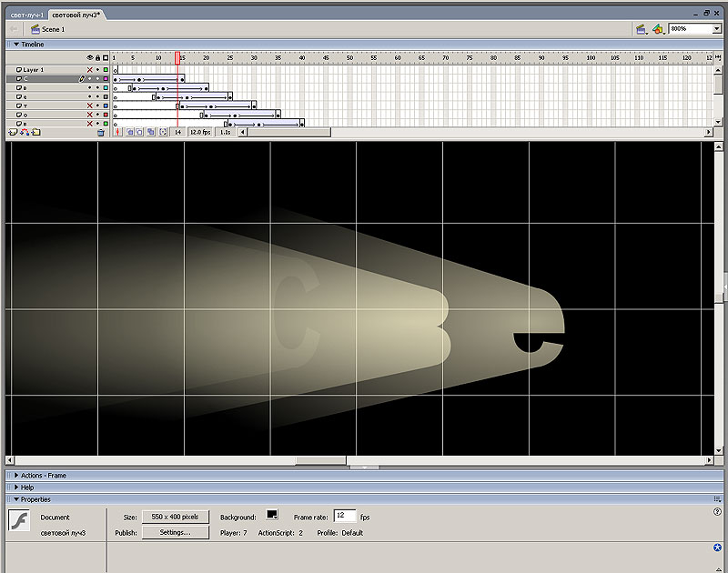Open the Edit Symbols icon
Screen dimensions: 728x573
(658, 29)
